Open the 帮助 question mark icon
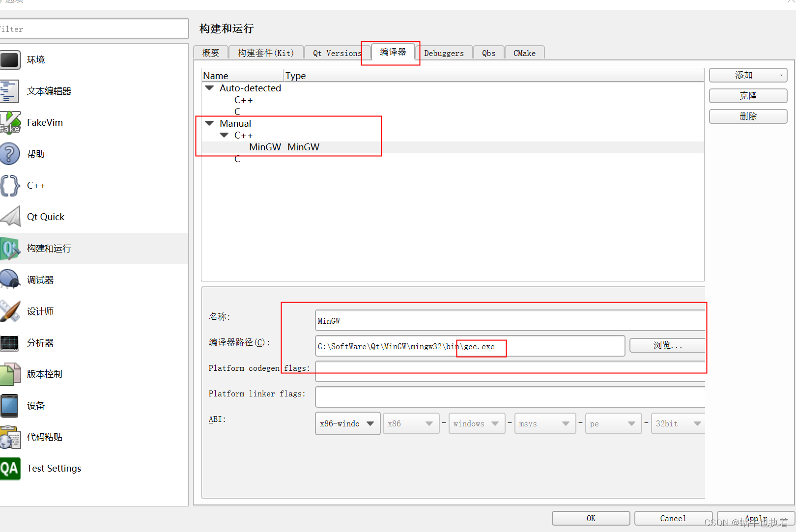796x532 pixels. [10, 154]
